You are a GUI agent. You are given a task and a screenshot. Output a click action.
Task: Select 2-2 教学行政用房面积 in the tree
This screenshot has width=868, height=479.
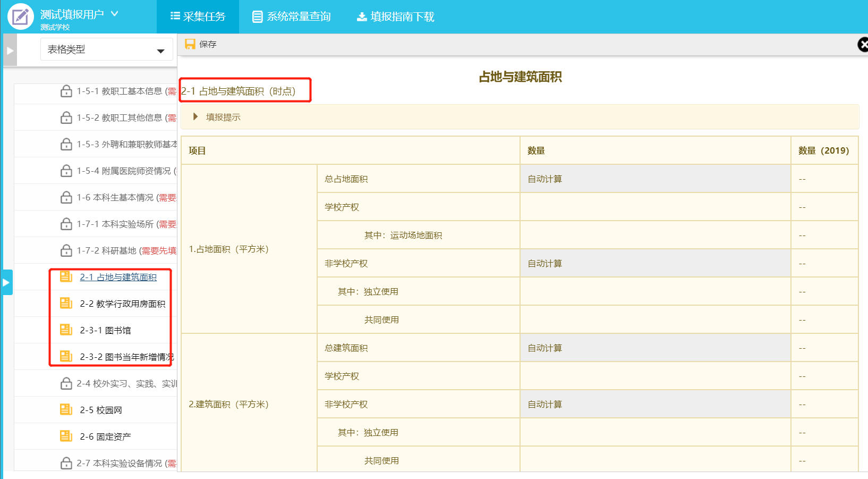pos(122,304)
